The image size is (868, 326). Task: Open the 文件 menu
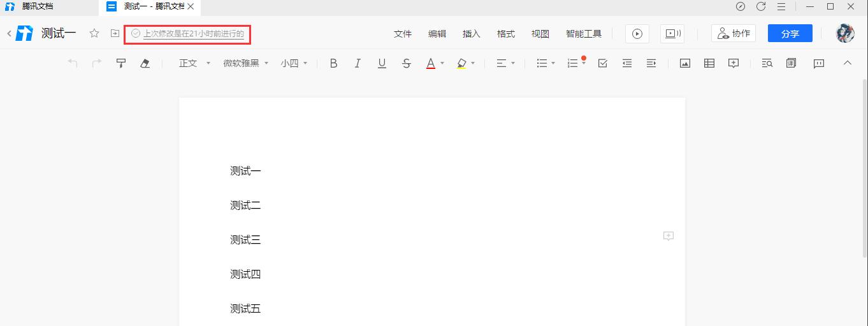coord(403,34)
